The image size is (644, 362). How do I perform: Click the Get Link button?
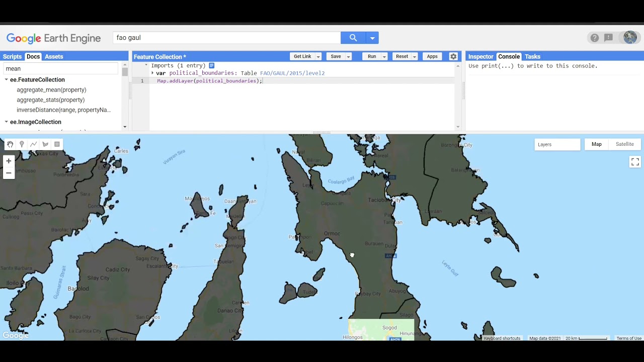tap(302, 56)
